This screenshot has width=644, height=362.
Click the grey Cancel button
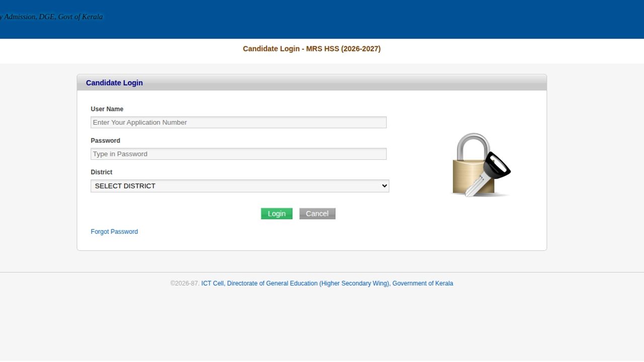pyautogui.click(x=317, y=214)
